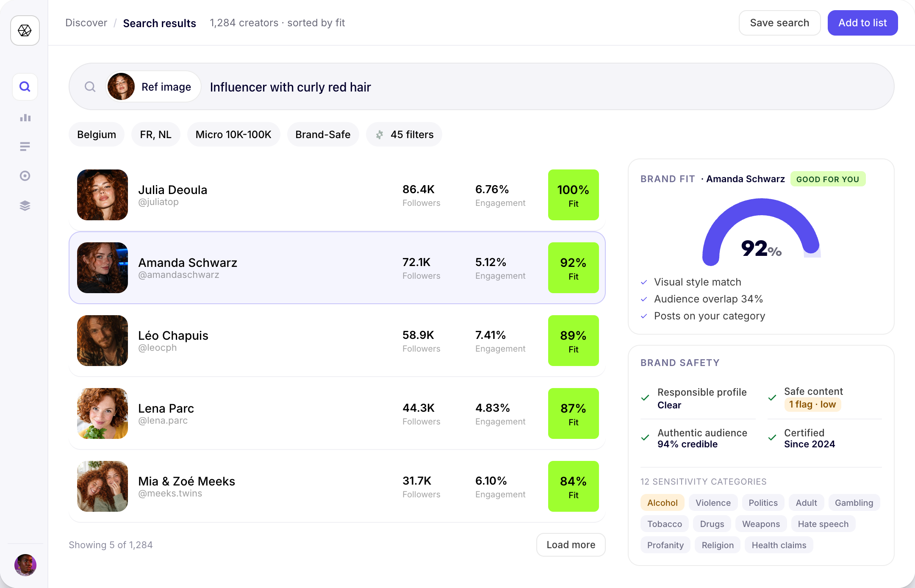Image resolution: width=915 pixels, height=588 pixels.
Task: Open the app logo home icon
Action: coord(25,31)
